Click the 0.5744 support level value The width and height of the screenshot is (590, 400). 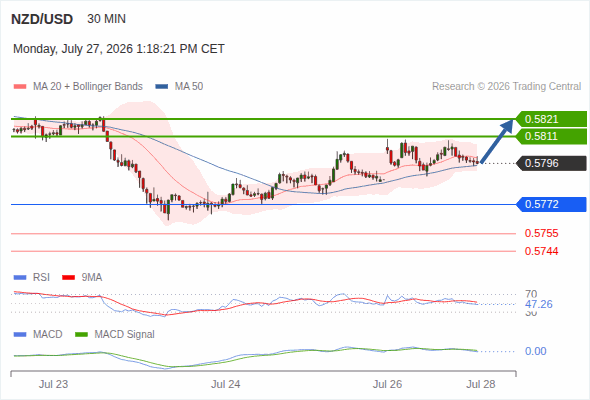click(x=541, y=251)
